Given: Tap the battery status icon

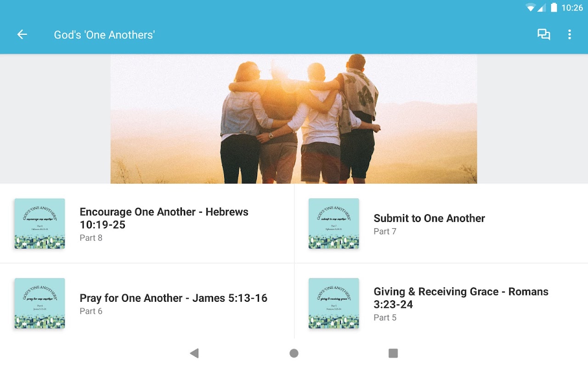Looking at the screenshot, I should (554, 8).
